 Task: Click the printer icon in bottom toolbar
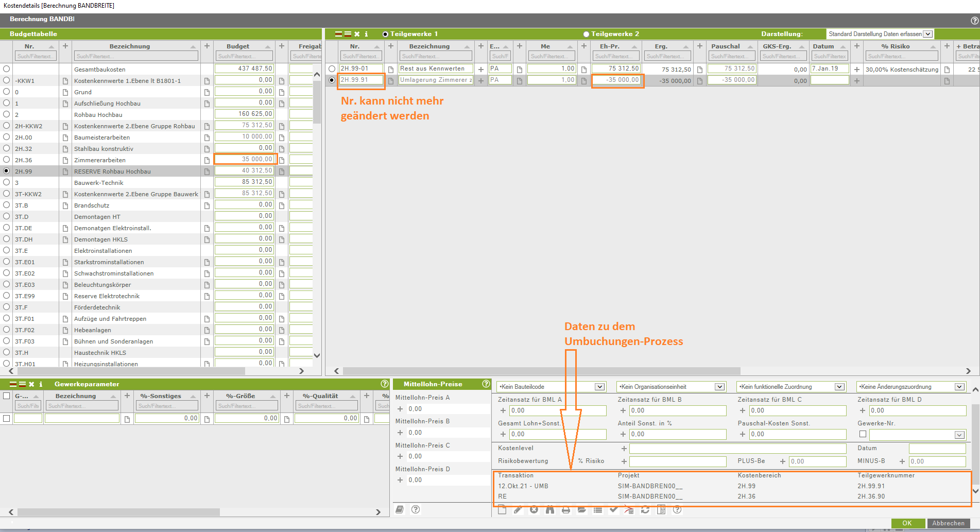point(566,510)
